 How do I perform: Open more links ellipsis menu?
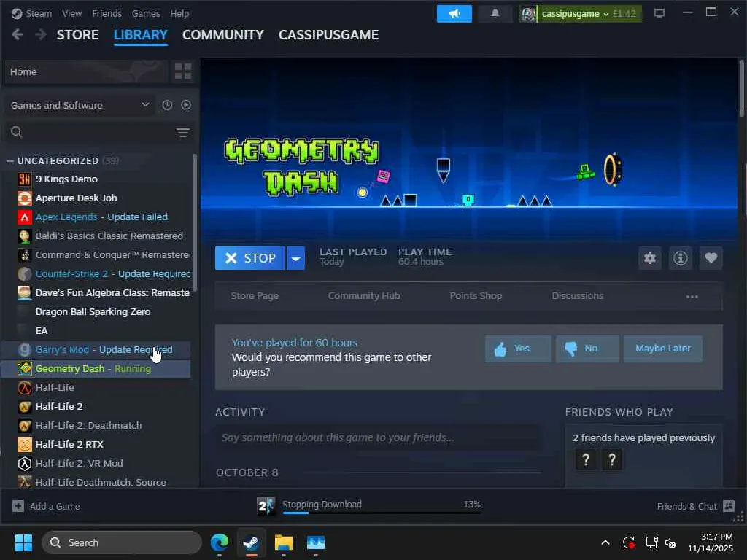pos(692,296)
